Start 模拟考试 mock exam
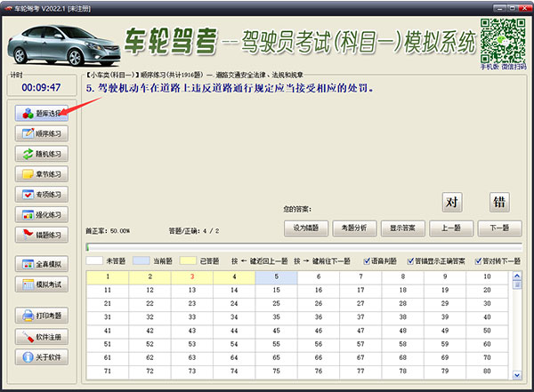534x392 pixels. pyautogui.click(x=42, y=284)
